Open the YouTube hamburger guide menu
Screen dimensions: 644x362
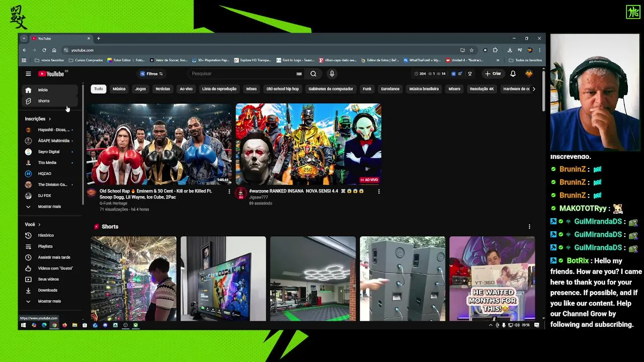pyautogui.click(x=28, y=74)
